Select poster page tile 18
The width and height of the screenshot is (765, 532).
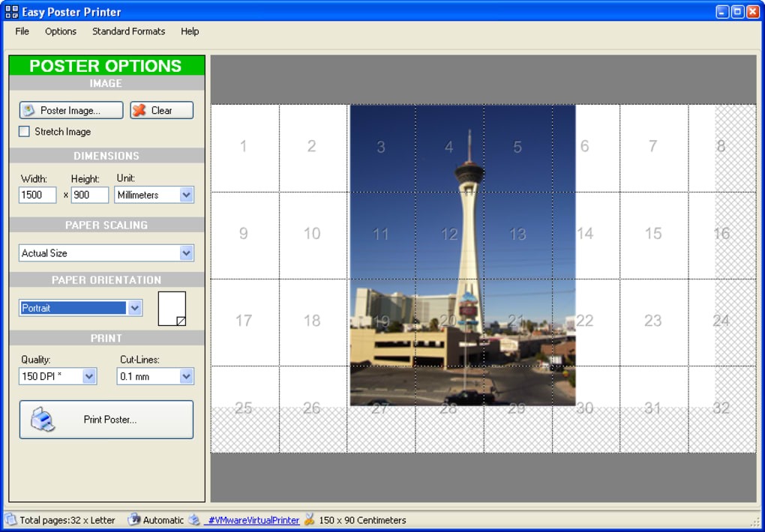tap(313, 322)
